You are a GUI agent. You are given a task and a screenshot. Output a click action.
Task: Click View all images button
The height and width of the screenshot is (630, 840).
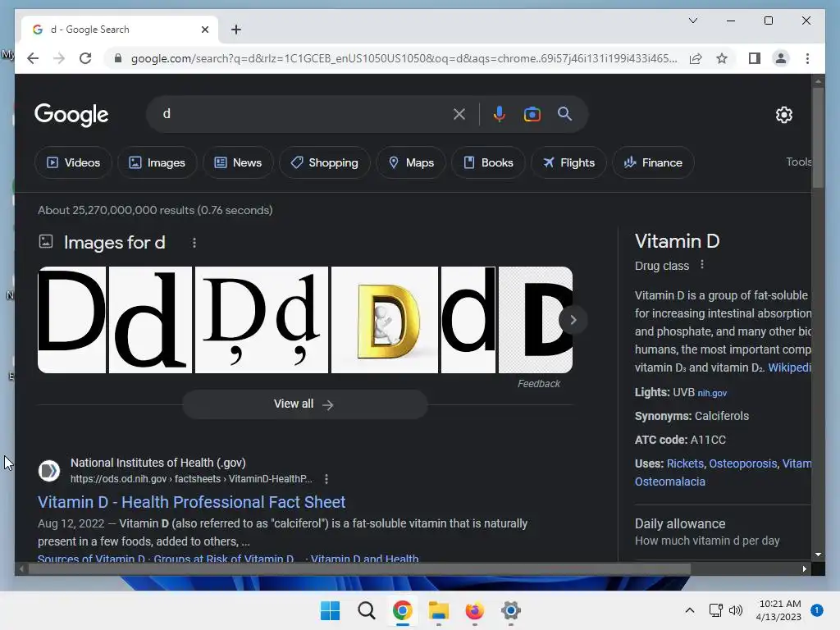point(305,404)
